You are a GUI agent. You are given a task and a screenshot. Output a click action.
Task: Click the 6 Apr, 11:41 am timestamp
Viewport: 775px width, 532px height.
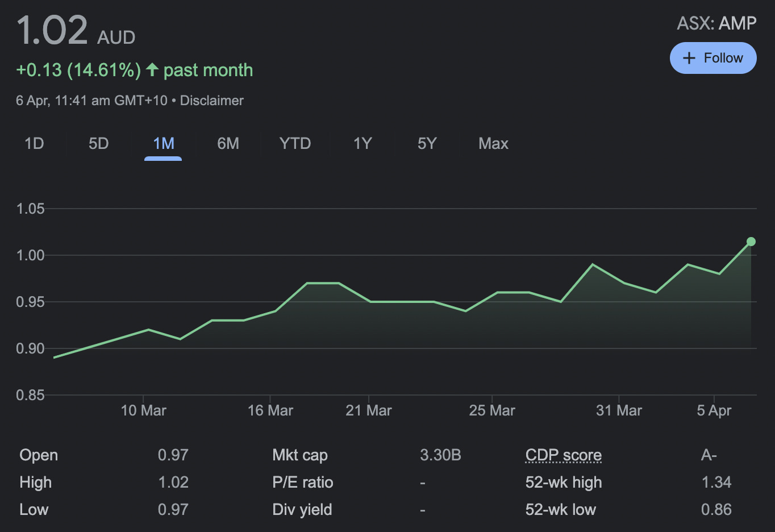pos(91,101)
